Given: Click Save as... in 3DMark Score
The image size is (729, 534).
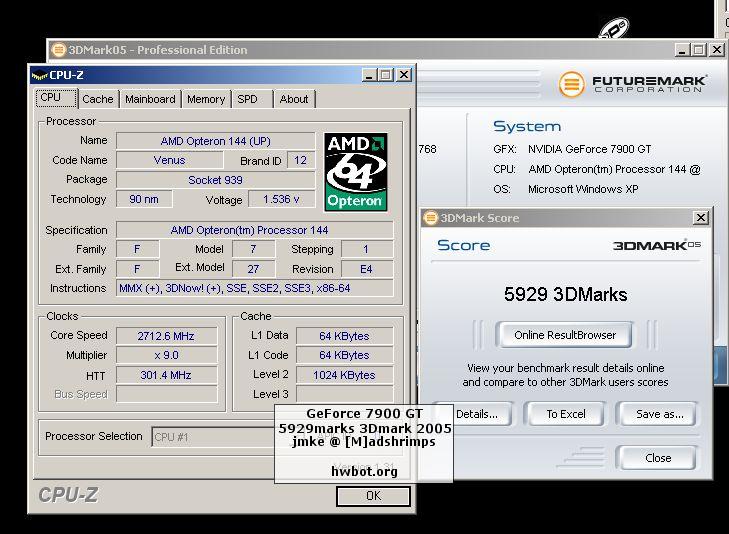Looking at the screenshot, I should 659,414.
